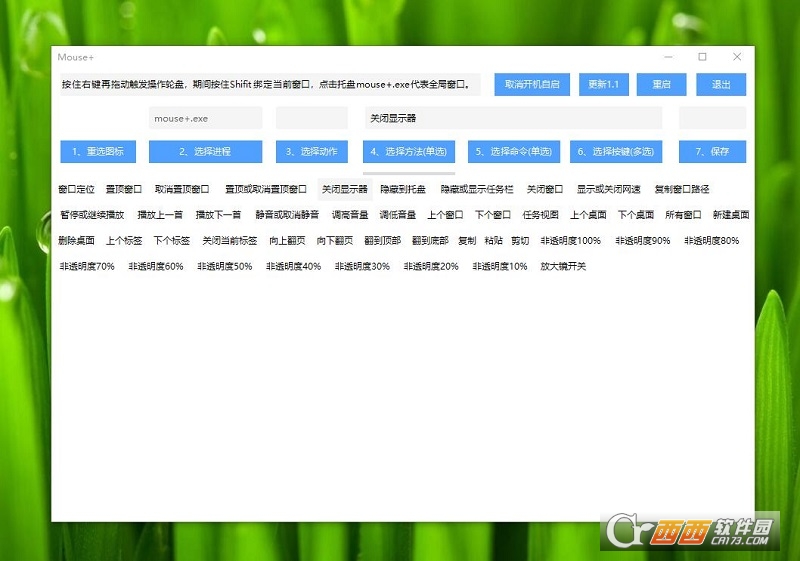This screenshot has height=561, width=800.
Task: Choose the 隐藏或显示任务栏 option
Action: pos(477,189)
